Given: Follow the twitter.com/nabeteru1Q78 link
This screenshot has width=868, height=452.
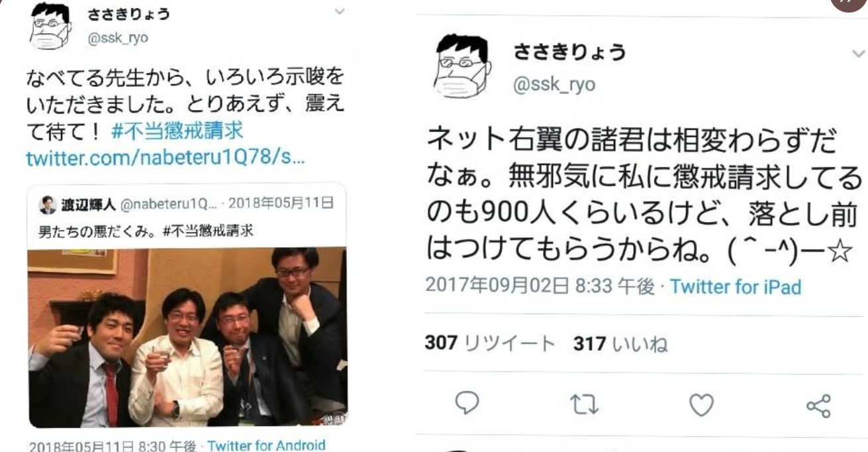Looking at the screenshot, I should point(165,159).
